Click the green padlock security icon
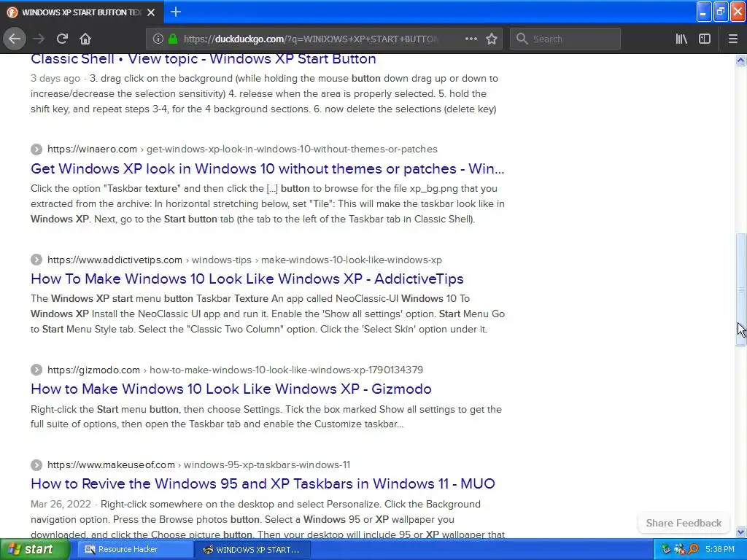Screen dimensions: 747x560 coord(173,39)
